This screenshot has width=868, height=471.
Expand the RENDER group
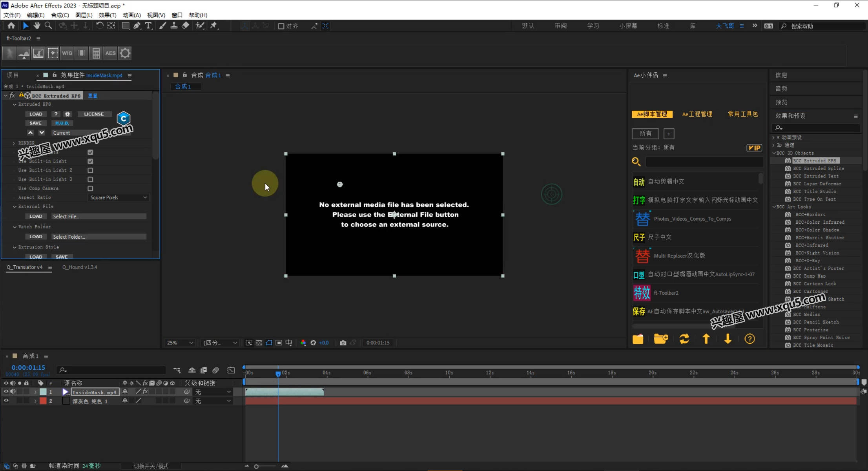[x=14, y=143]
